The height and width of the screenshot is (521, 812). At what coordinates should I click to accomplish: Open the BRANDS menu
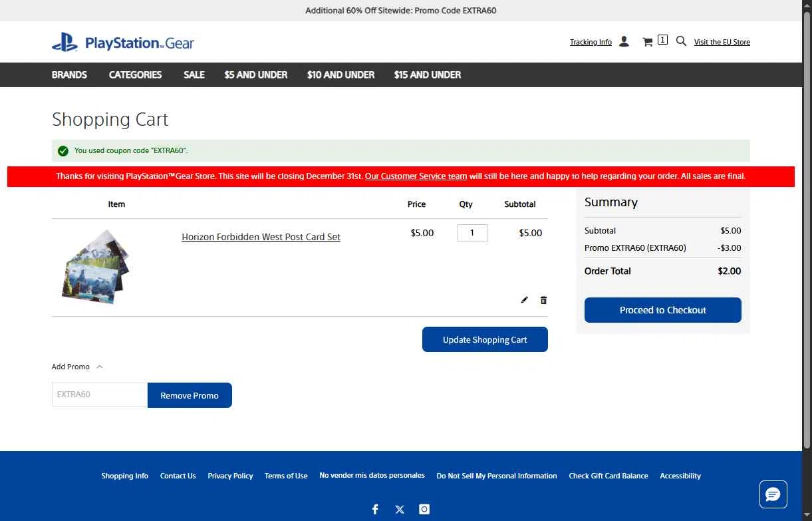pyautogui.click(x=69, y=75)
